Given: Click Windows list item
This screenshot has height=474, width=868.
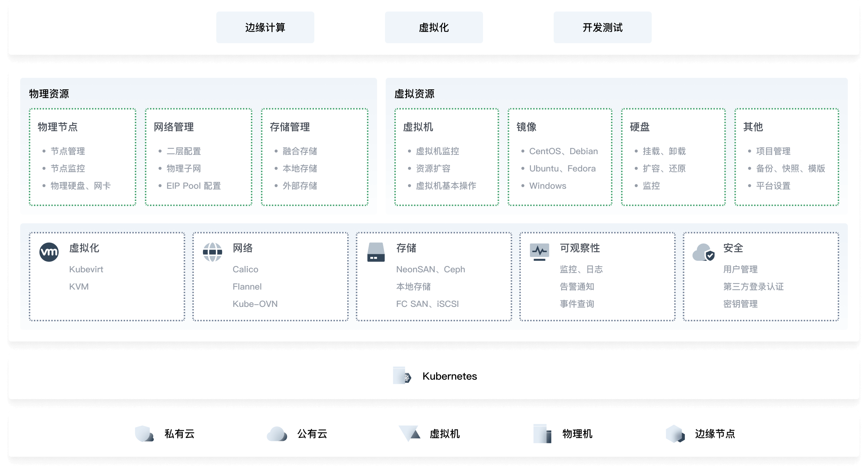Looking at the screenshot, I should pyautogui.click(x=548, y=186).
